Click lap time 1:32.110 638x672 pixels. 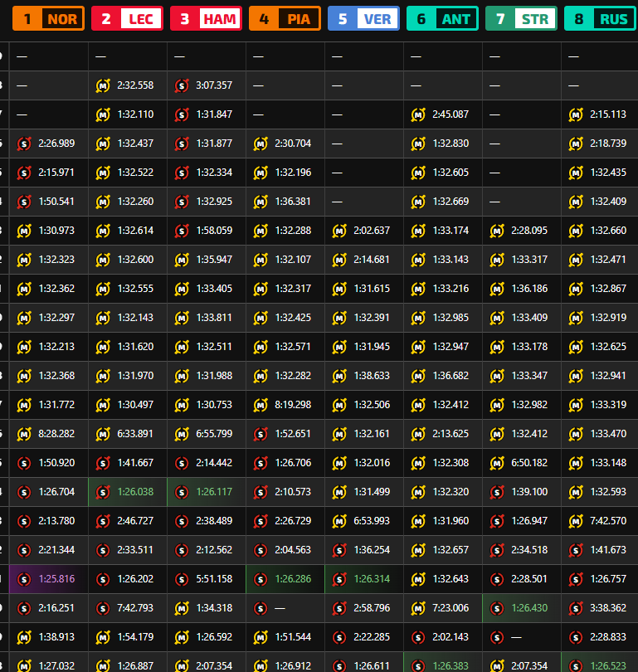(x=135, y=114)
